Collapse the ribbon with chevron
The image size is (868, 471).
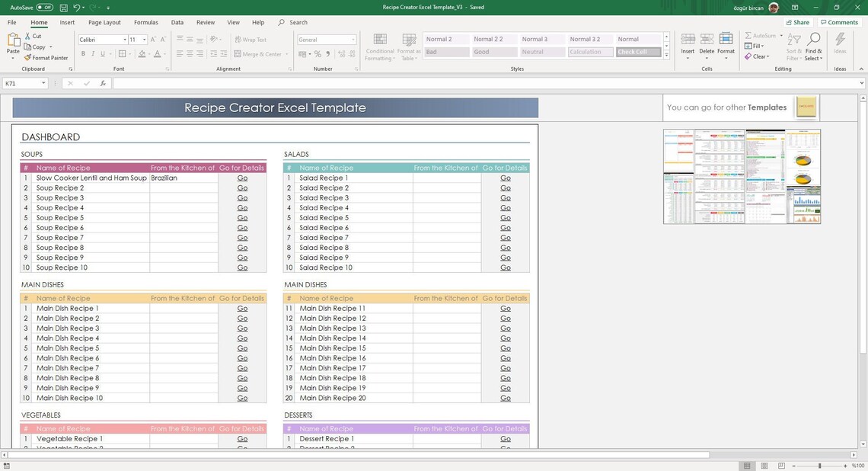click(x=861, y=69)
